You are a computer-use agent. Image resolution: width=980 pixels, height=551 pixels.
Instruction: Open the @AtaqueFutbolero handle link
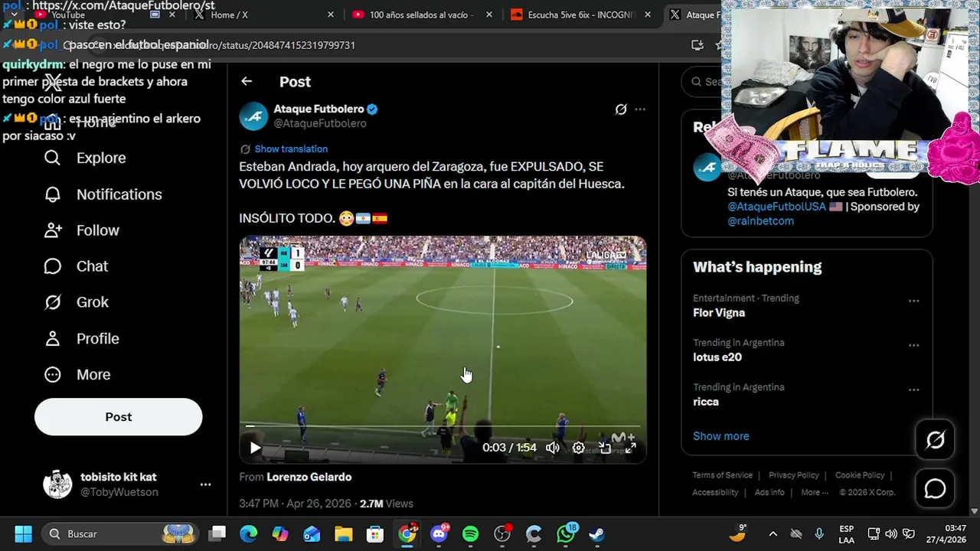point(320,123)
